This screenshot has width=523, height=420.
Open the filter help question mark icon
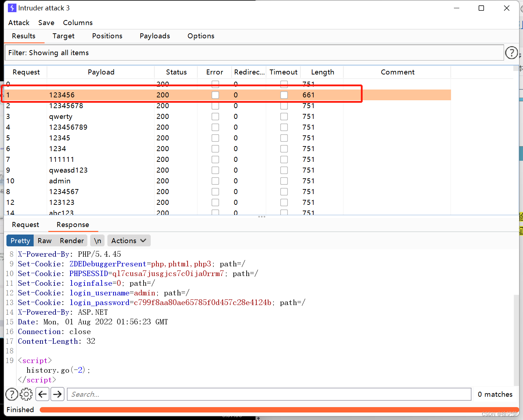point(511,53)
